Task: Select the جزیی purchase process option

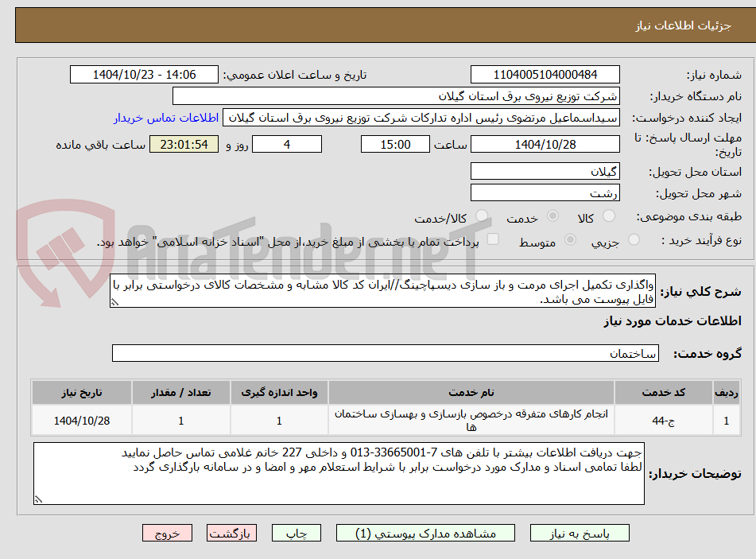Action: point(634,239)
